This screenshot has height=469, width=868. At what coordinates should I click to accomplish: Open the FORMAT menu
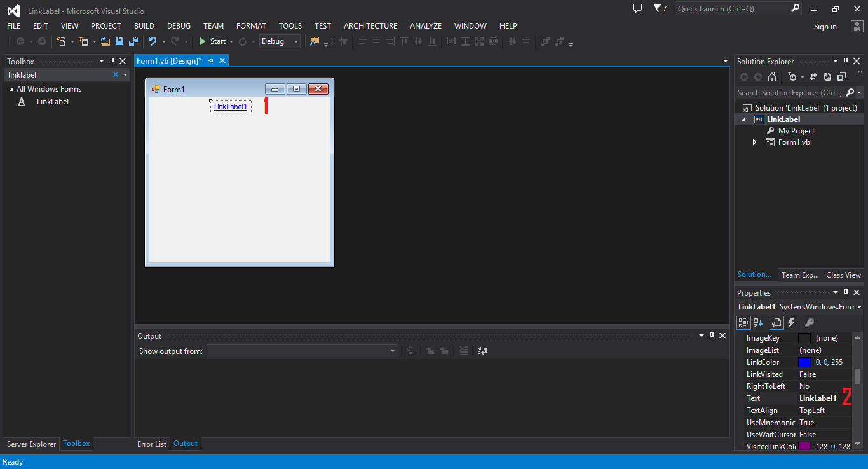(251, 25)
